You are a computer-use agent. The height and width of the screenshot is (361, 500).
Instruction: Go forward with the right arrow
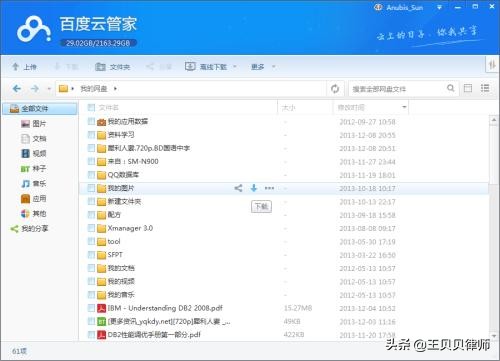pyautogui.click(x=35, y=89)
